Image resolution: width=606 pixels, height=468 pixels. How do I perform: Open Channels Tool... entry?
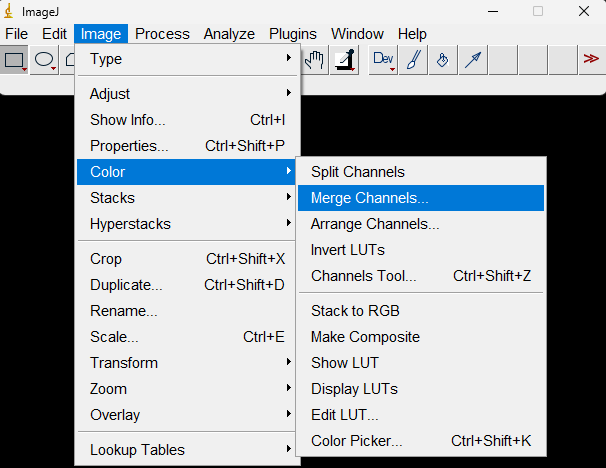coord(421,276)
